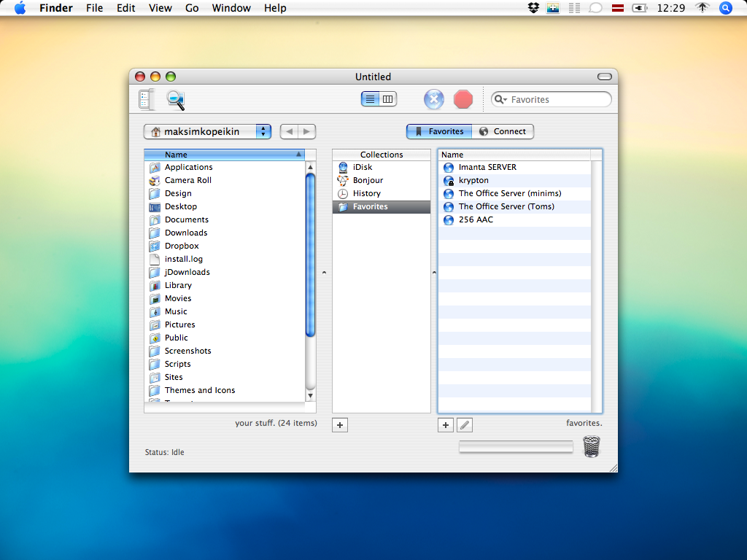Viewport: 747px width, 560px height.
Task: Click the Downloads folder icon
Action: click(x=155, y=233)
